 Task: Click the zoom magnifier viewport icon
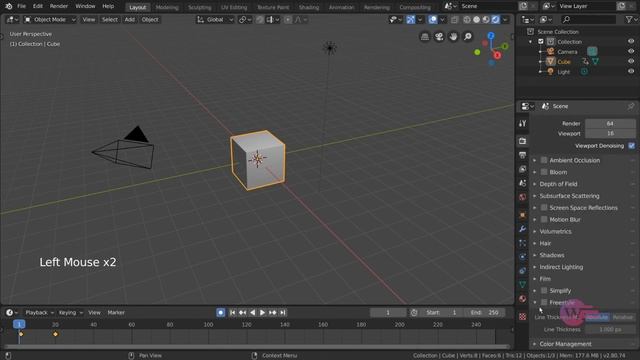click(x=468, y=37)
